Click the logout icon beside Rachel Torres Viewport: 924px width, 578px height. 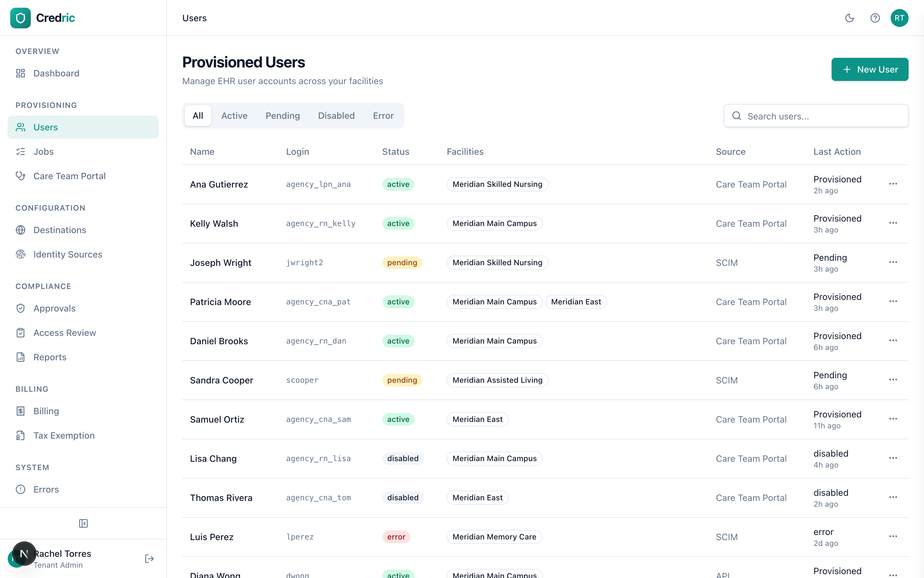149,559
